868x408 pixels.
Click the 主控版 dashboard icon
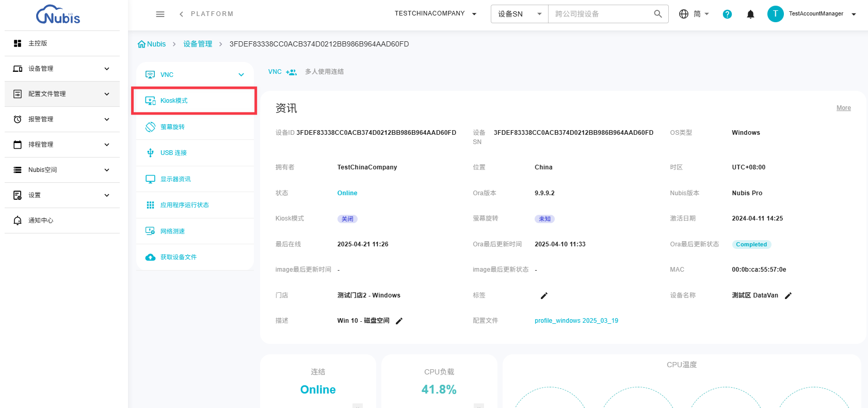[18, 43]
